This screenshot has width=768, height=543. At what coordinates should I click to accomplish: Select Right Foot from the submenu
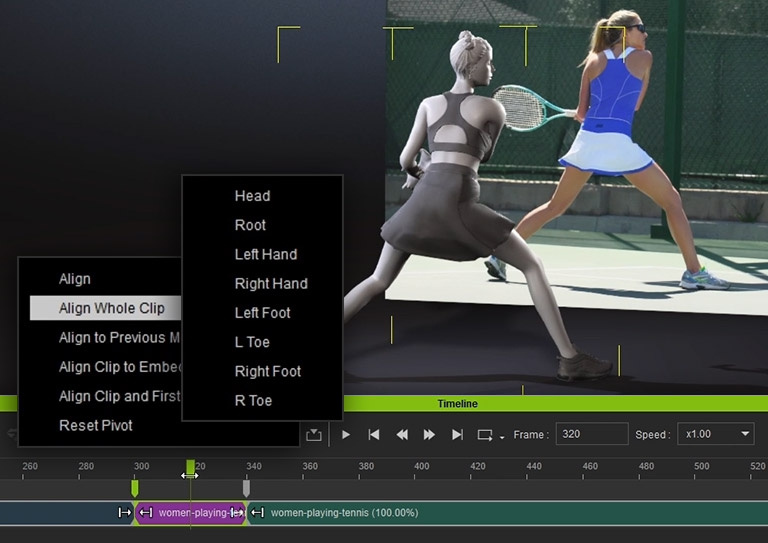point(267,371)
